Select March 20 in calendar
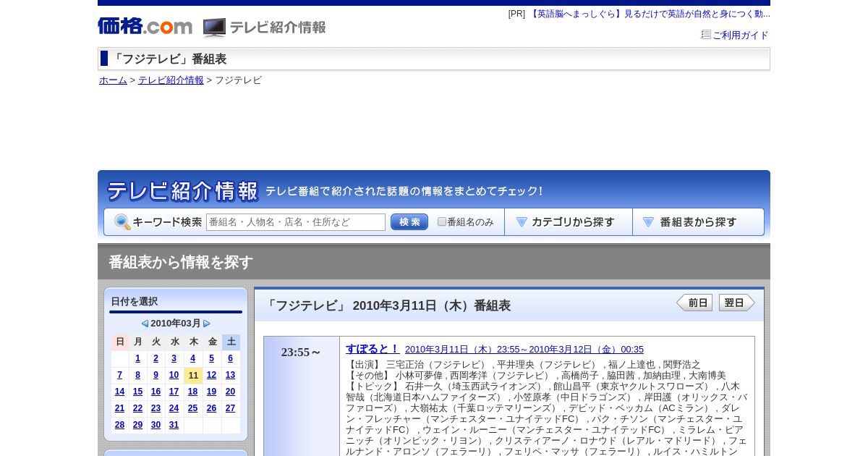This screenshot has width=868, height=456. [x=230, y=392]
